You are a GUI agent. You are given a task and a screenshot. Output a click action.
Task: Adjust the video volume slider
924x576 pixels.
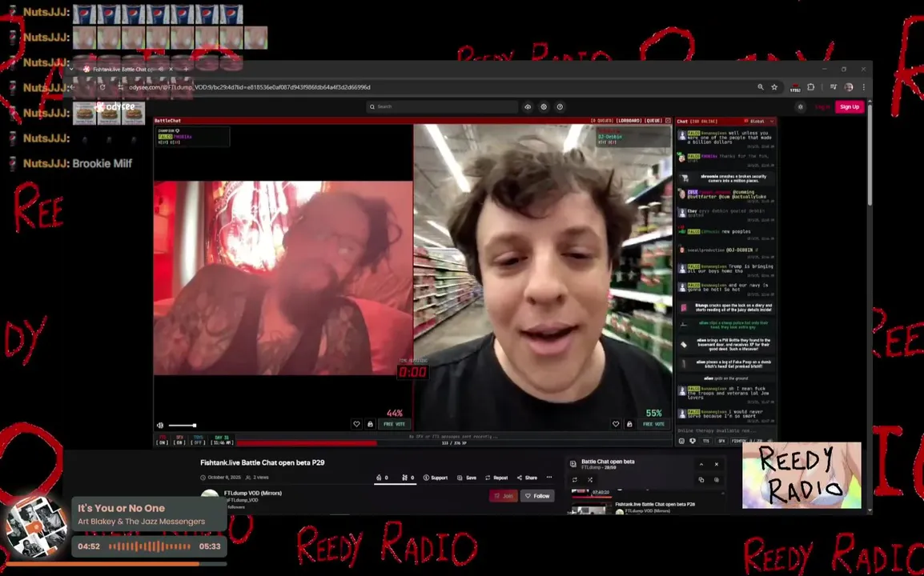182,426
